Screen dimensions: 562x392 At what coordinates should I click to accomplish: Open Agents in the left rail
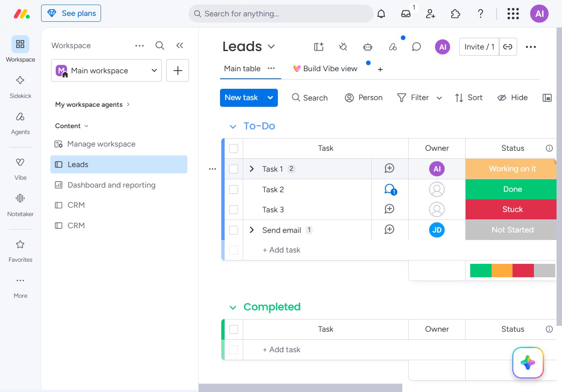tap(20, 123)
